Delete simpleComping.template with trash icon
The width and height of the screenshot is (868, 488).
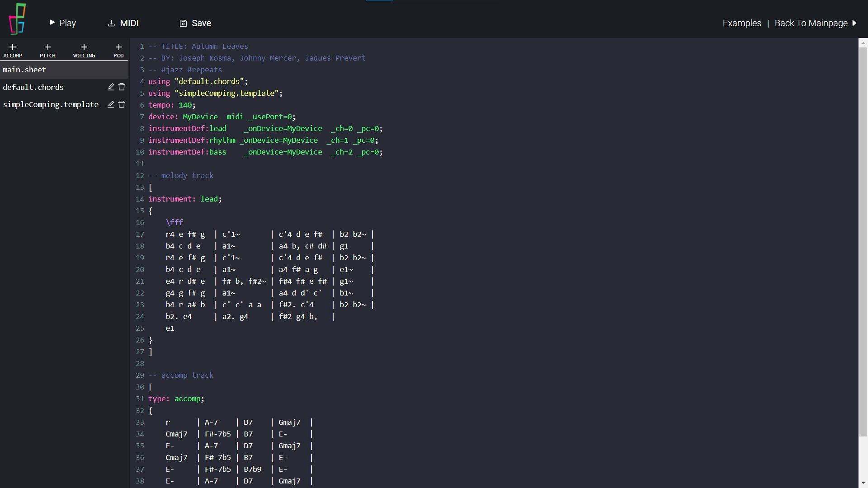(x=122, y=104)
